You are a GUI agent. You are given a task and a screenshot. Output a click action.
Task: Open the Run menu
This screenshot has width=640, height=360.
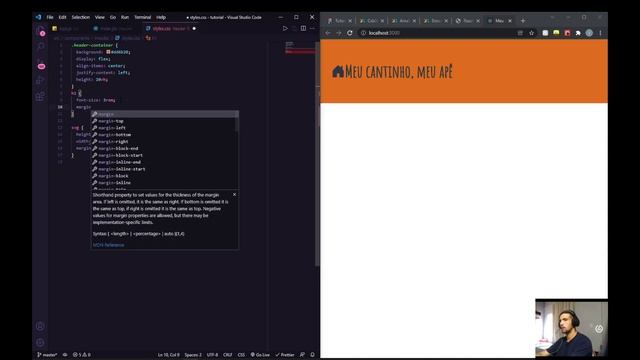click(125, 17)
